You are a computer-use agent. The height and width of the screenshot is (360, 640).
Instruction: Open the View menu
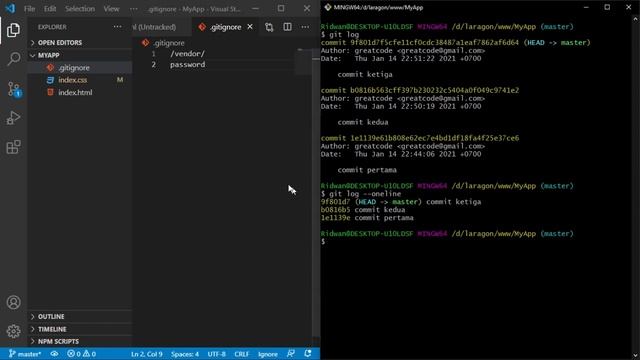click(x=111, y=9)
